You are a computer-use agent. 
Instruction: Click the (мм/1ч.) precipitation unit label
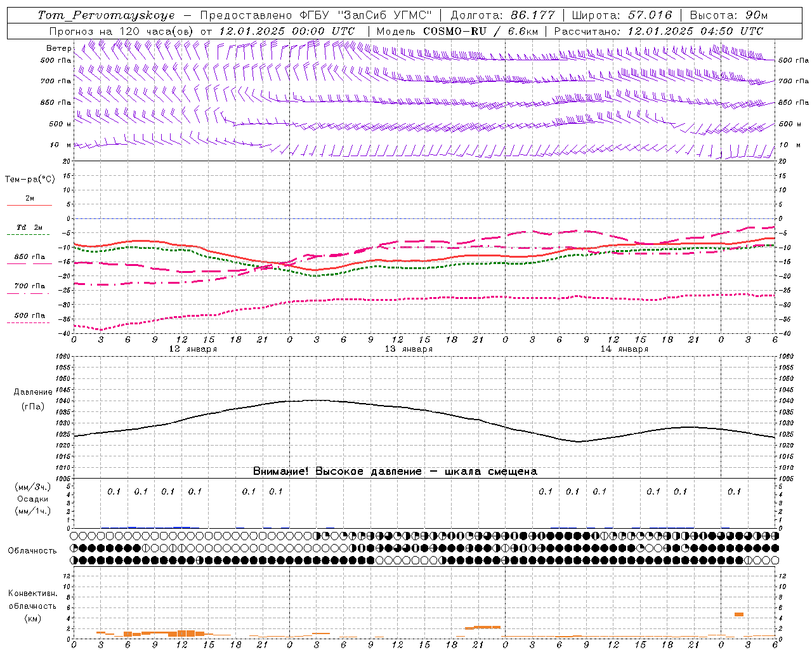pos(32,511)
